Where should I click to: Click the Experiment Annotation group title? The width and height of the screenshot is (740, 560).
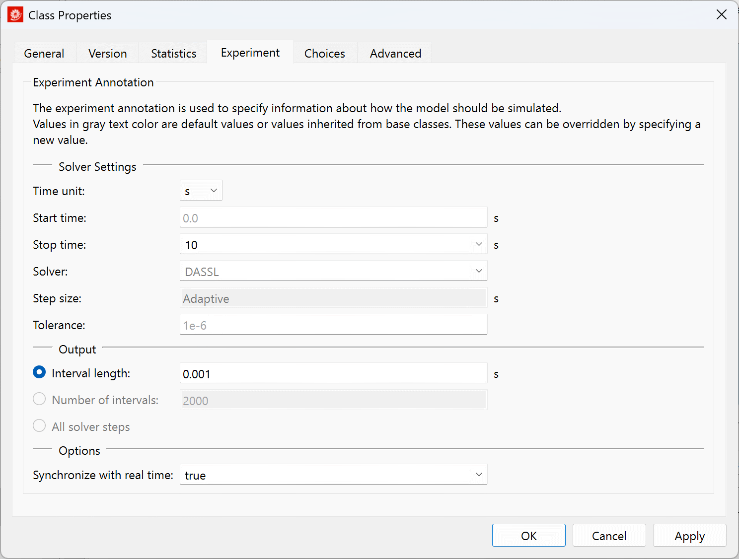tap(93, 82)
